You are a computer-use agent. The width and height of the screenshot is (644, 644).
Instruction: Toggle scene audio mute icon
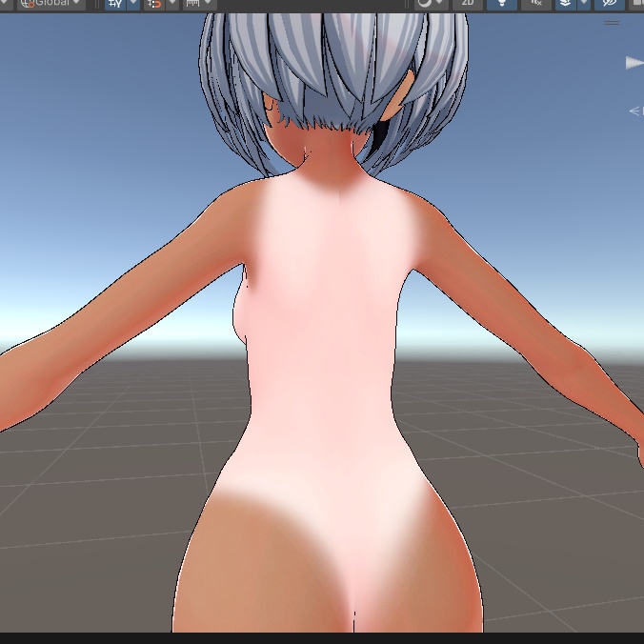point(535,3)
